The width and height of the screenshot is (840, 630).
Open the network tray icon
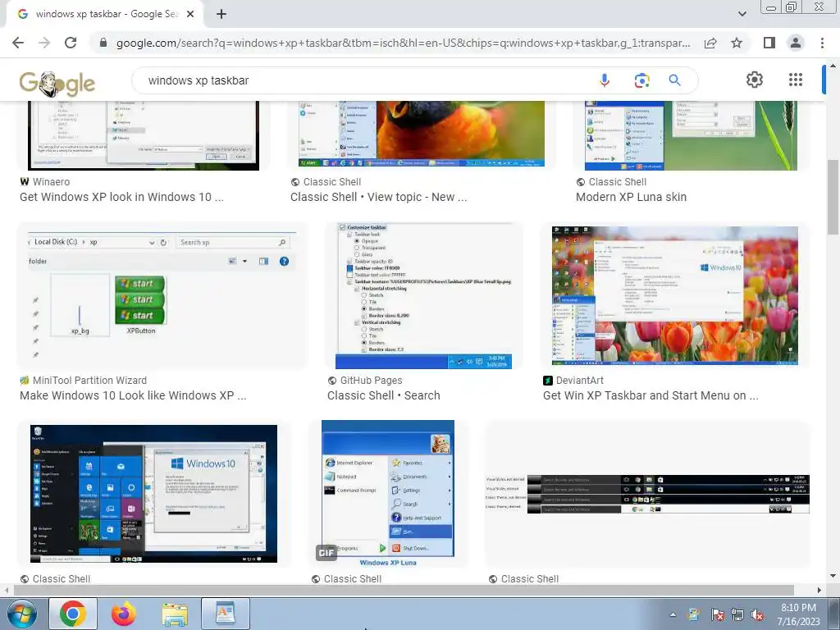coord(737,615)
